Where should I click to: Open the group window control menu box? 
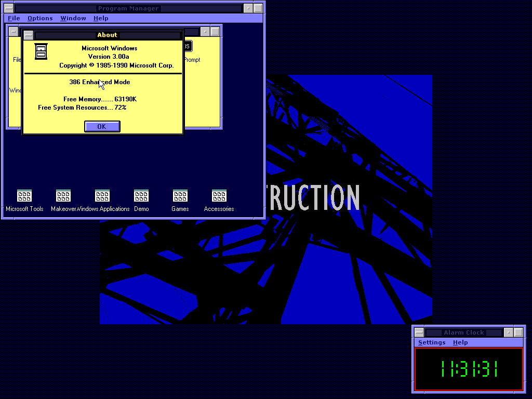coord(13,32)
